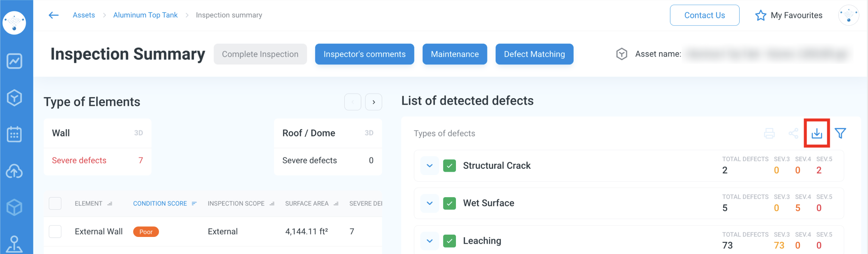Click the My Favourites star

click(761, 16)
